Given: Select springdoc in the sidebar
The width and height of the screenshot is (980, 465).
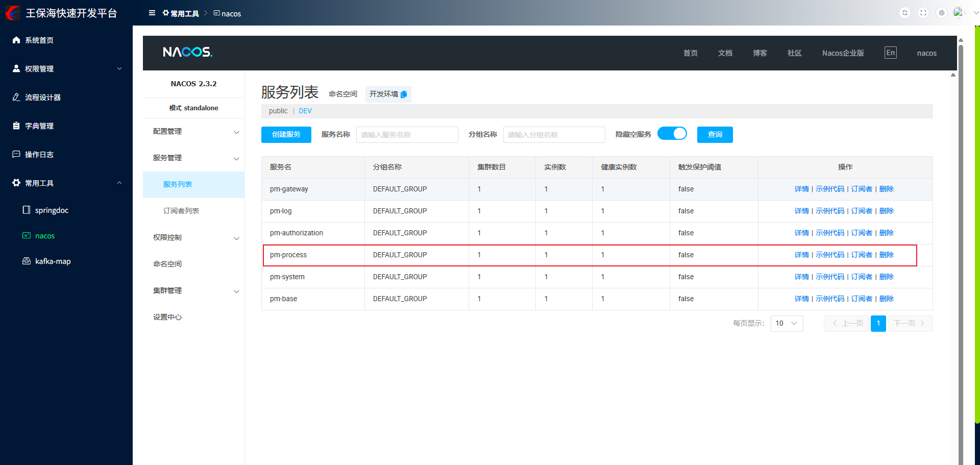Looking at the screenshot, I should point(66,210).
